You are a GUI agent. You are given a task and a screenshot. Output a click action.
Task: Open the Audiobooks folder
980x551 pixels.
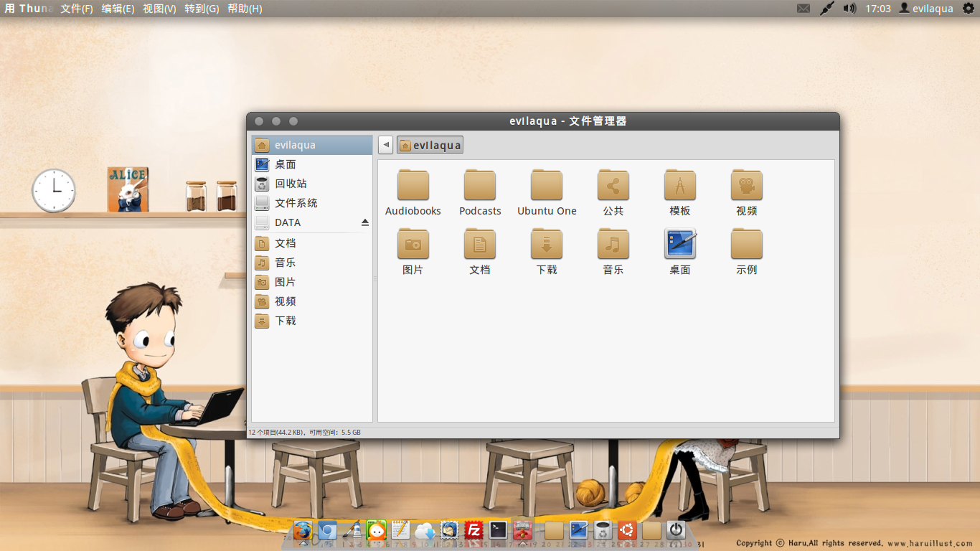pos(413,192)
